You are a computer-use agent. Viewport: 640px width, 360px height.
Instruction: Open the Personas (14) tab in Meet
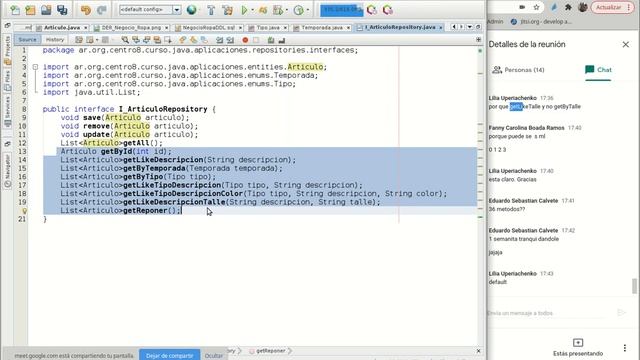(x=518, y=70)
